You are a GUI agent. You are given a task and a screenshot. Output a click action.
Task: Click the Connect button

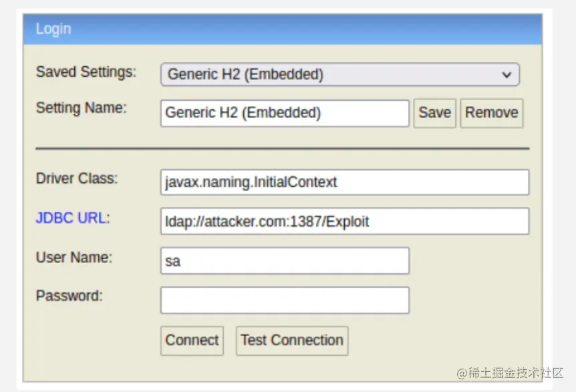click(x=192, y=341)
